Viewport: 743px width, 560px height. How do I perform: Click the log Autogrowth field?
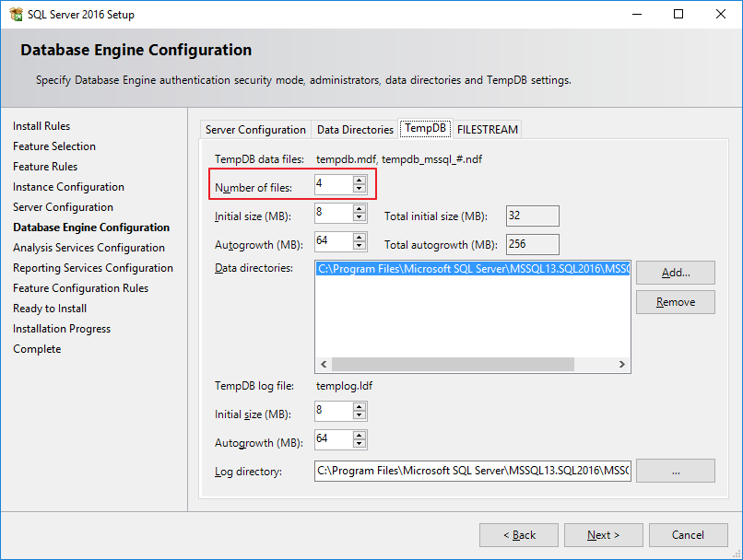tap(334, 438)
